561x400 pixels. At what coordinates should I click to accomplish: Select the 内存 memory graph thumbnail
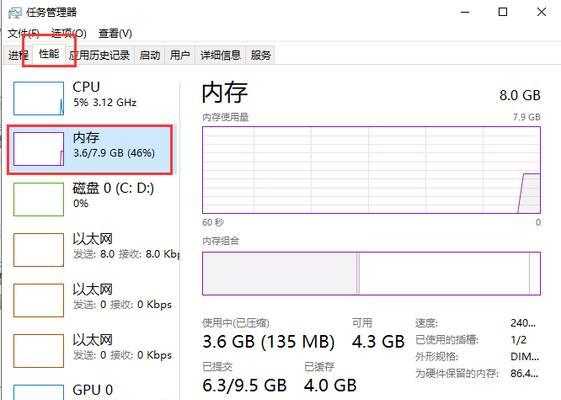[39, 149]
